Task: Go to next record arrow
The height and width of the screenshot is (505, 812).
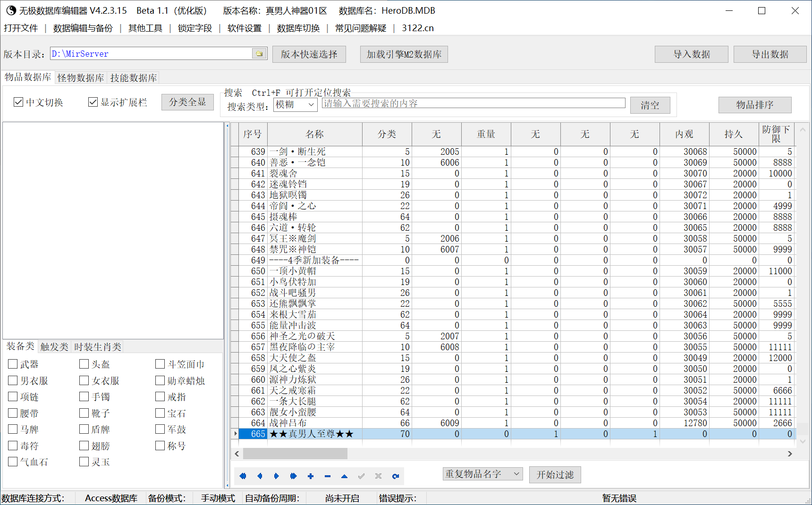Action: coord(277,476)
